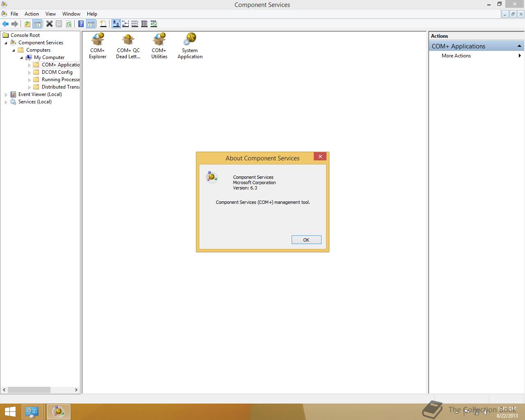
Task: Click the Back arrow toolbar icon
Action: coord(5,24)
